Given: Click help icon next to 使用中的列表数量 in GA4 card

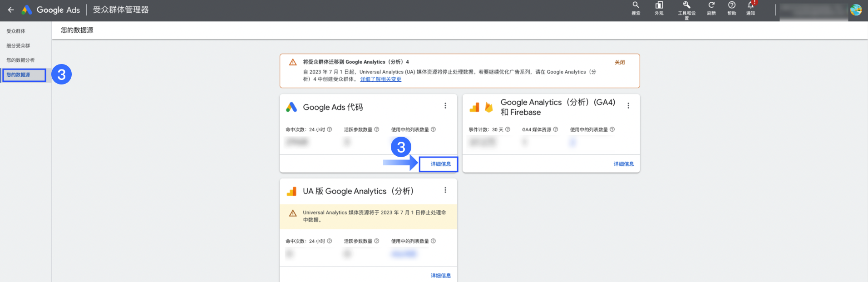Looking at the screenshot, I should click(612, 129).
